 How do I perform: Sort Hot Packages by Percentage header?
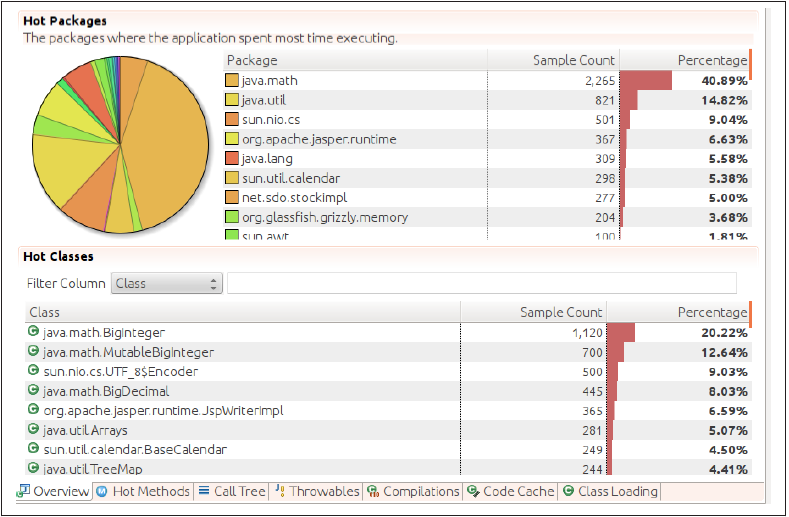click(685, 60)
